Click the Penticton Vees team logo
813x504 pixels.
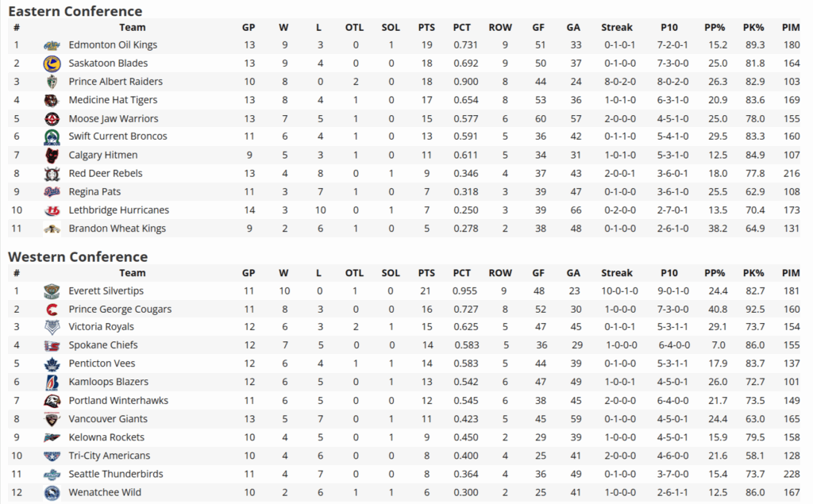52,364
